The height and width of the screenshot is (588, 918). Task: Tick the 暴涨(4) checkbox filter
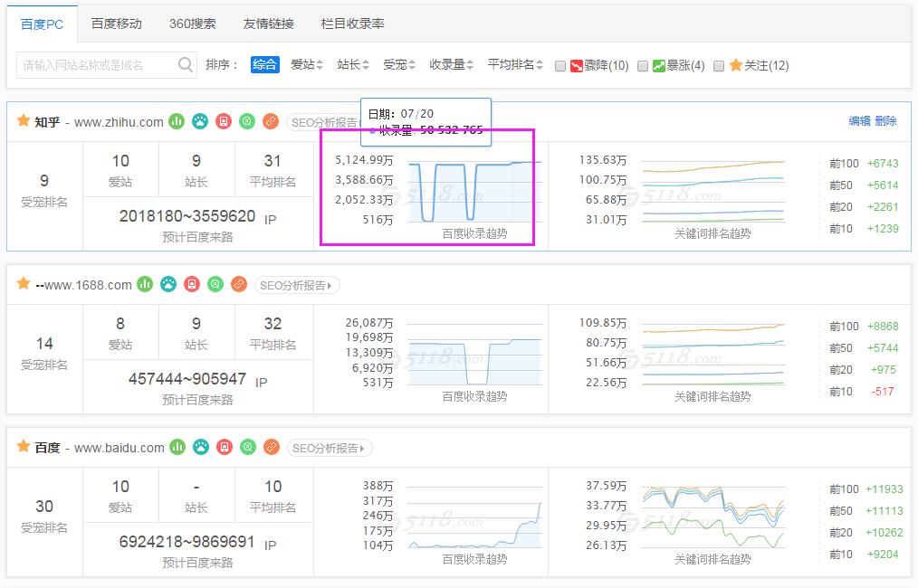[643, 65]
